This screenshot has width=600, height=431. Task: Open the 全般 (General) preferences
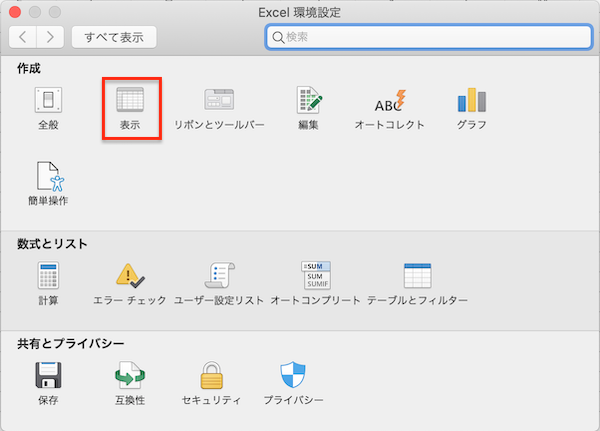click(x=48, y=108)
